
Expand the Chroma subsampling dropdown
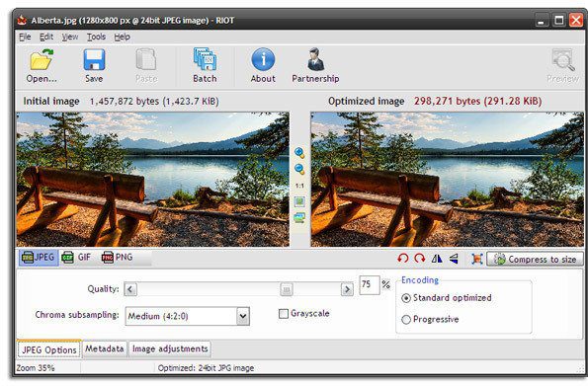pos(243,316)
